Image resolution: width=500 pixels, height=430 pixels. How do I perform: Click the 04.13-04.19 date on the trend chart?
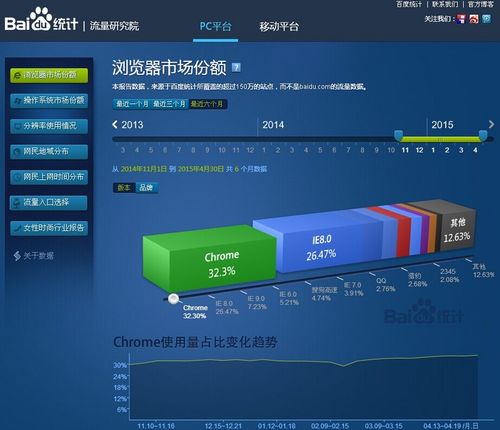click(441, 426)
